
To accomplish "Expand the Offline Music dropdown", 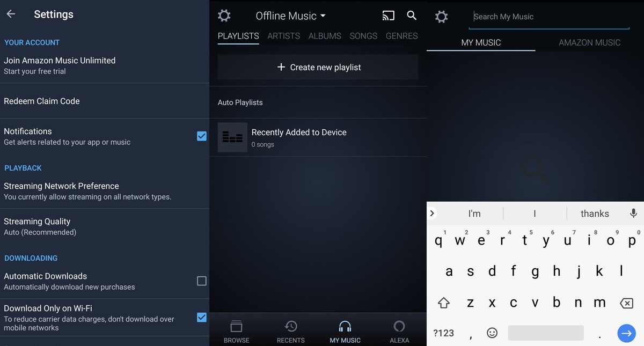I will (290, 16).
